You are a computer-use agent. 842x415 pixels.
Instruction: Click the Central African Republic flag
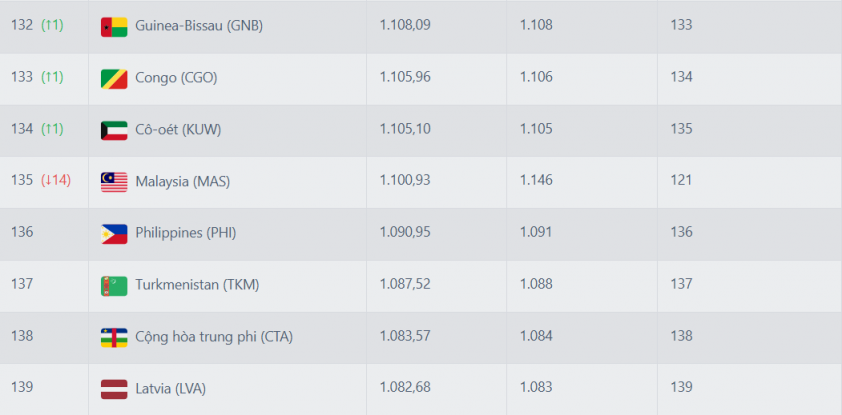tap(113, 337)
